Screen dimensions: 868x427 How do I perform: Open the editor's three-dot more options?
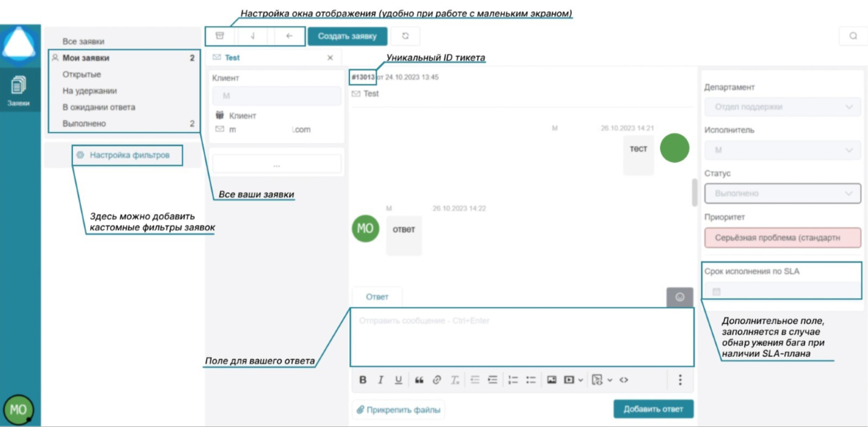pos(680,380)
